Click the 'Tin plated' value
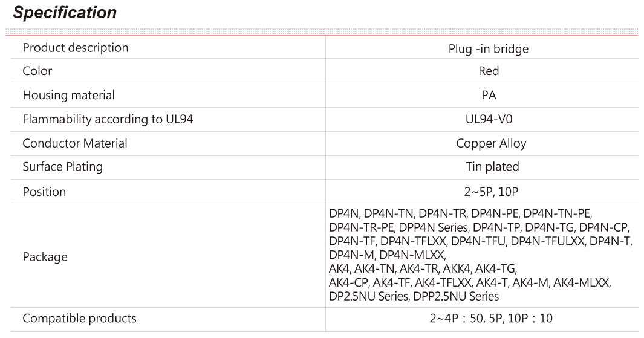 (x=492, y=167)
